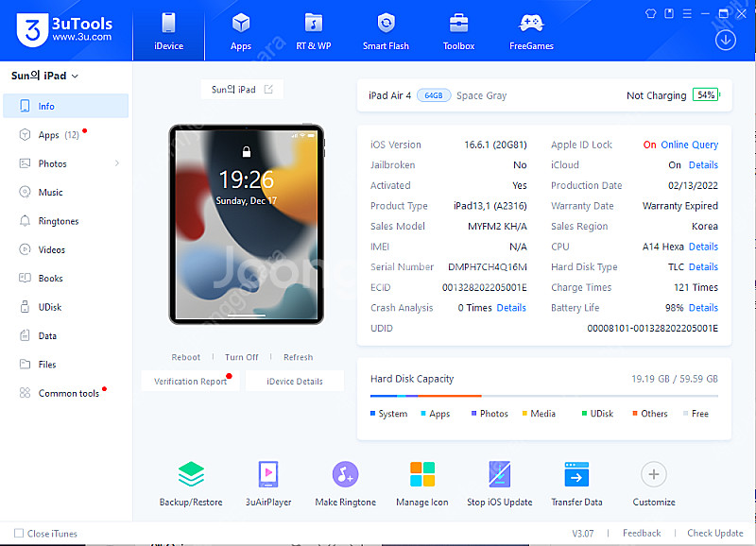Click the 3uTools logo
756x546 pixels.
click(x=64, y=29)
